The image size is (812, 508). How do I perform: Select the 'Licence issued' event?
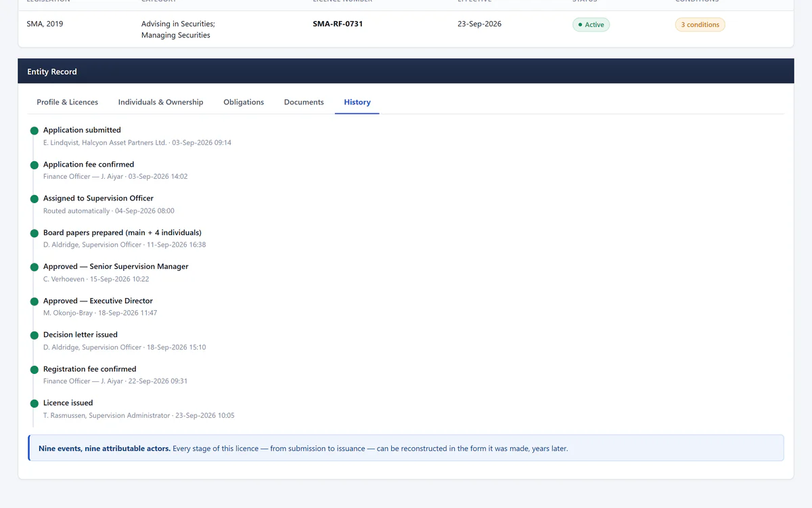point(68,403)
